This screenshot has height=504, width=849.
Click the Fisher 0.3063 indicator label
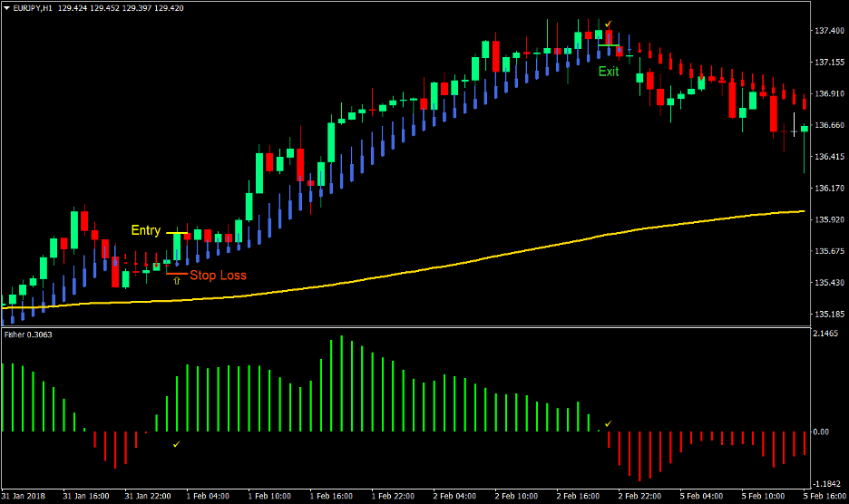coord(27,334)
